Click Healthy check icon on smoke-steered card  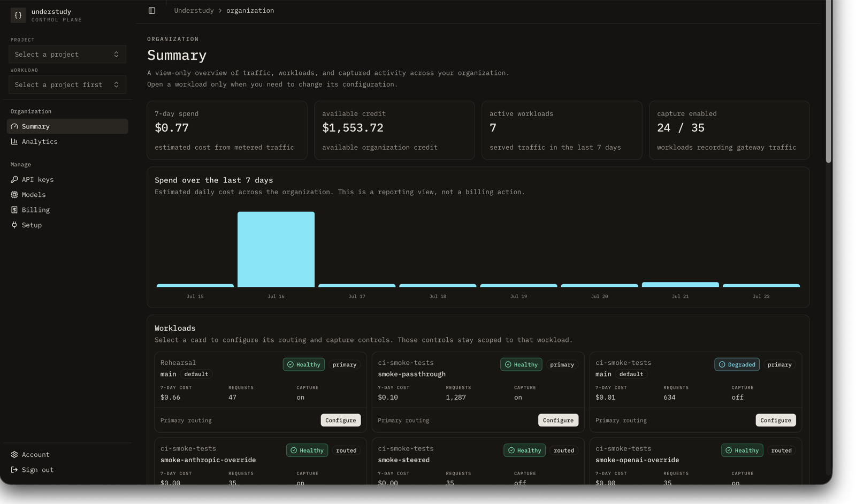tap(511, 450)
